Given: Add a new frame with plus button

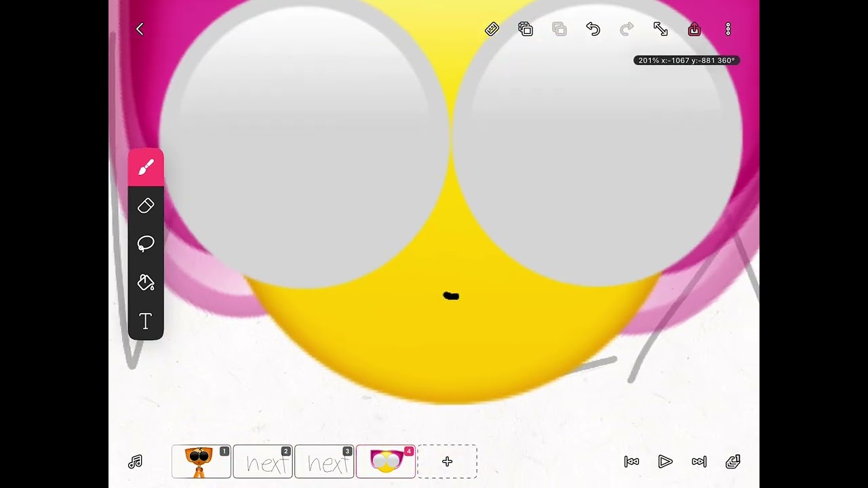Looking at the screenshot, I should [447, 462].
